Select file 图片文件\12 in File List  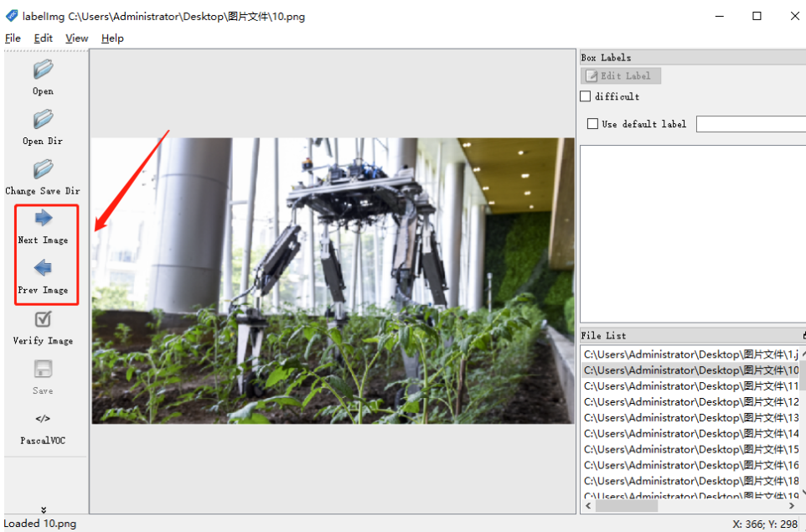click(x=690, y=402)
